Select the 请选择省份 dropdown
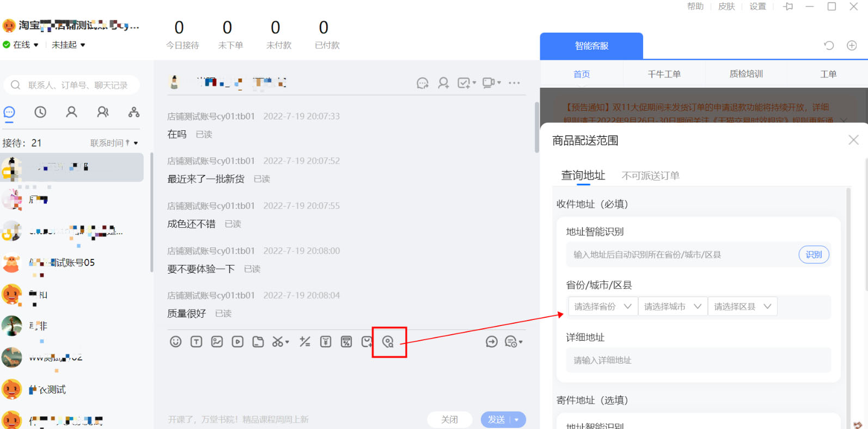The image size is (868, 429). click(x=603, y=306)
